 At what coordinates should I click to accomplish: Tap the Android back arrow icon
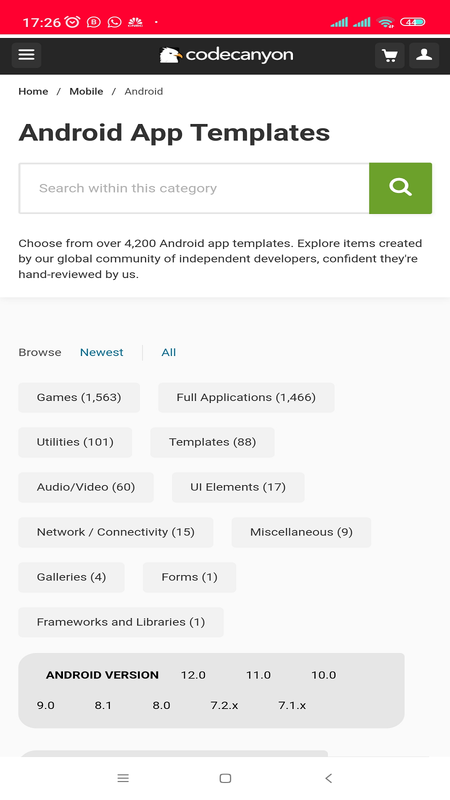coord(329,778)
